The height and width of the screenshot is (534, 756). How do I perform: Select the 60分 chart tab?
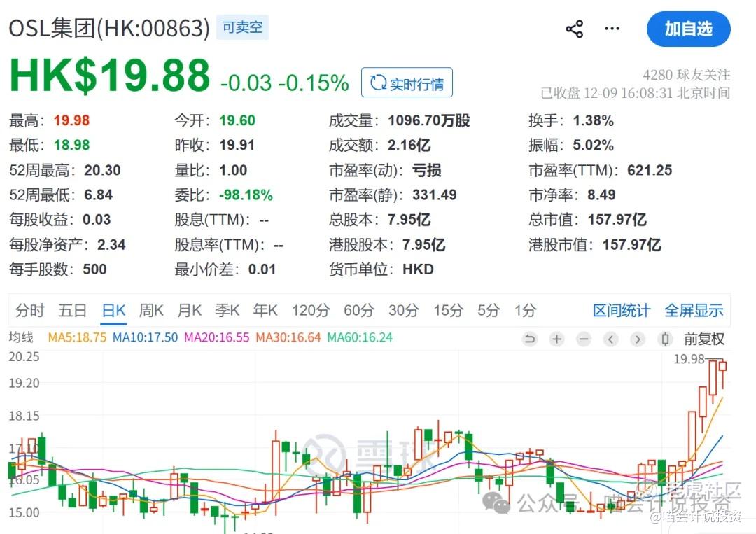tap(358, 310)
